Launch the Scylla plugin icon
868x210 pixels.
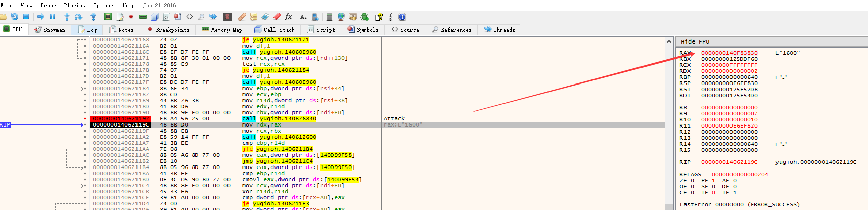(227, 17)
